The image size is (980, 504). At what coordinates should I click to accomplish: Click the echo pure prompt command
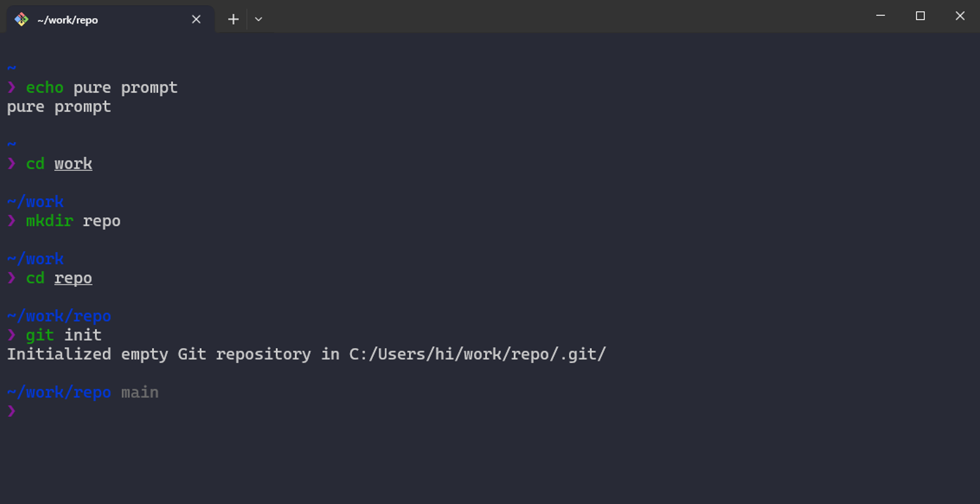[x=101, y=87]
